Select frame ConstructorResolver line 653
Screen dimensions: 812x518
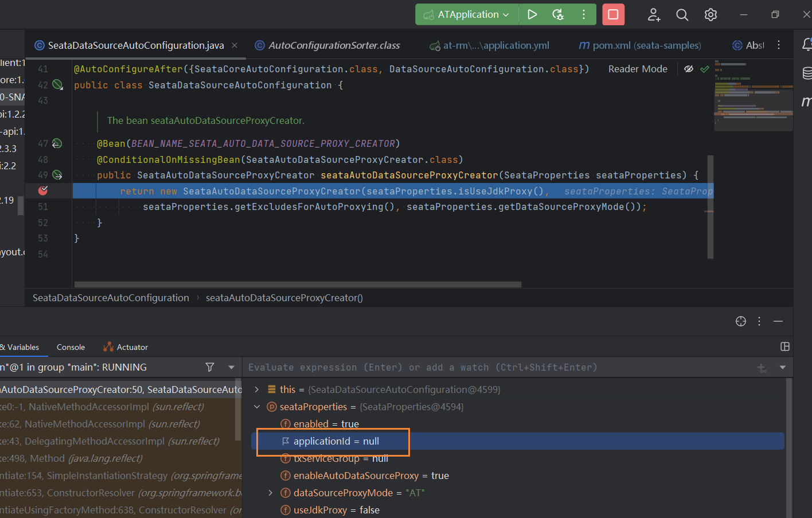[x=121, y=493]
